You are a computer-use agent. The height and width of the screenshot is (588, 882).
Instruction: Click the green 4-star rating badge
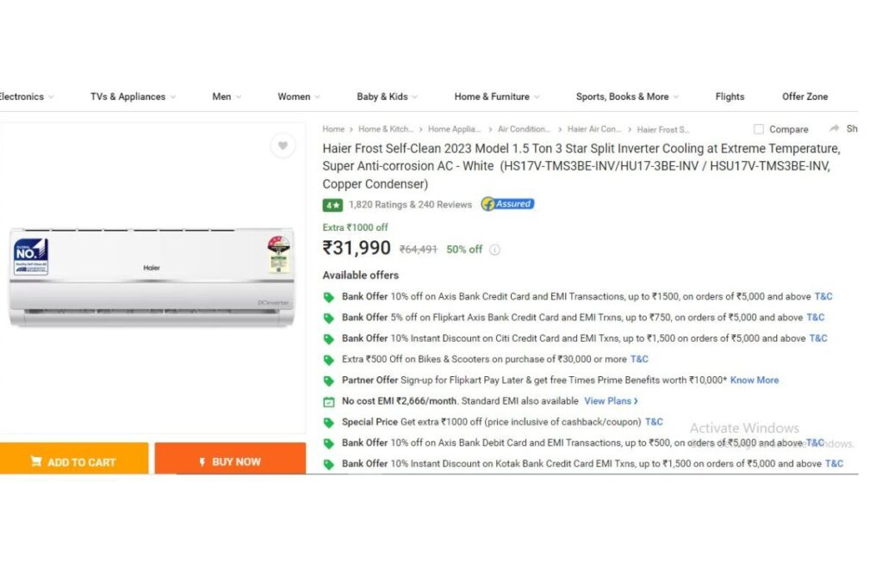[332, 205]
